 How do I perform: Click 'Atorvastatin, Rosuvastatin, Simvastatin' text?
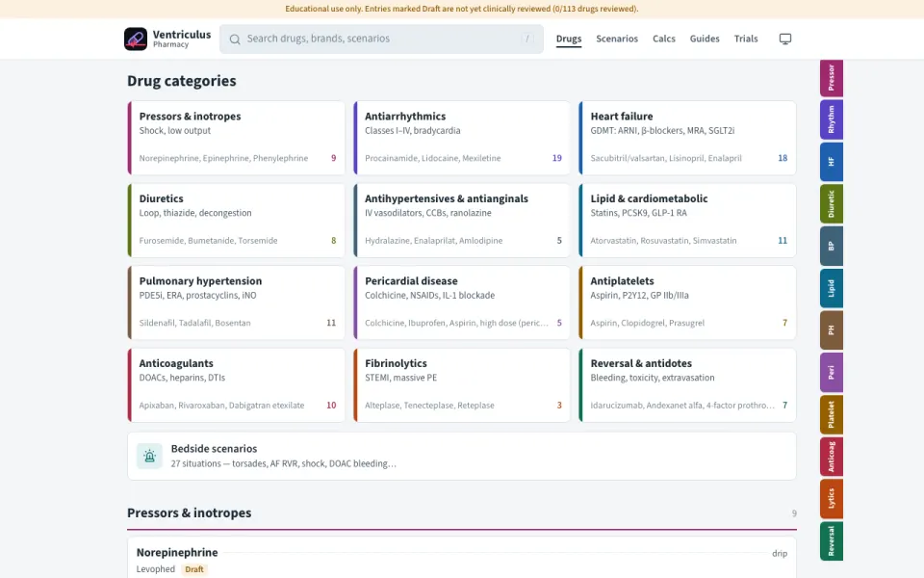(x=663, y=241)
